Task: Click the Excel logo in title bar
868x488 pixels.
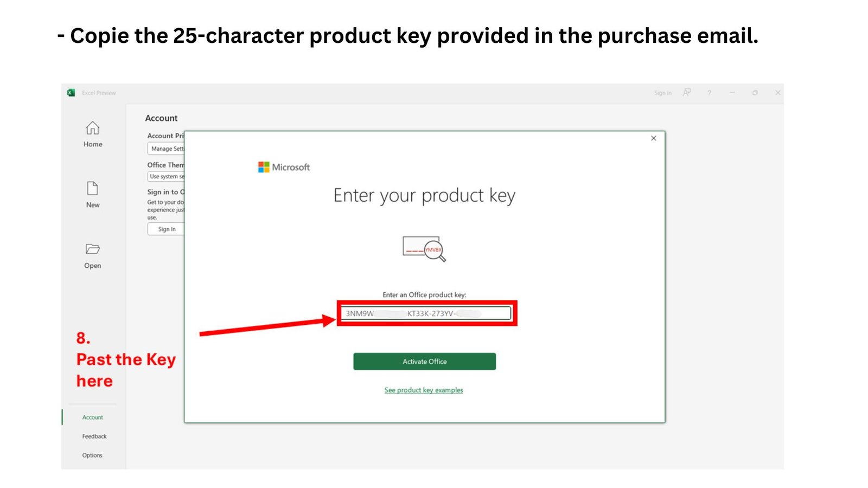Action: [71, 93]
